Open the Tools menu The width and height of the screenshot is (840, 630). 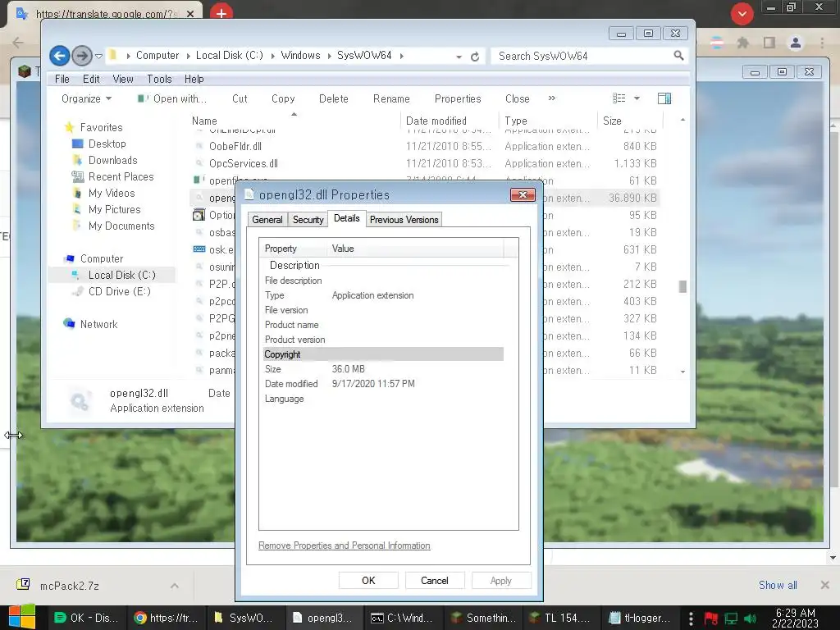coord(159,79)
